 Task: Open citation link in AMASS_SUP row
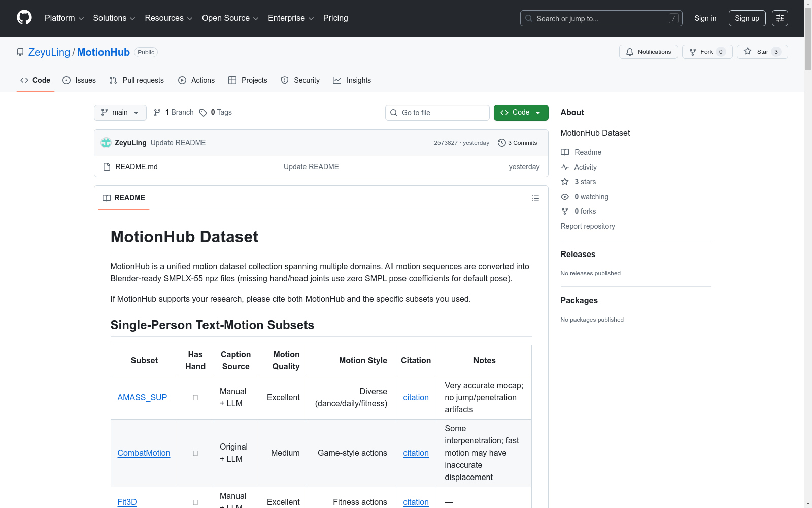pos(416,398)
